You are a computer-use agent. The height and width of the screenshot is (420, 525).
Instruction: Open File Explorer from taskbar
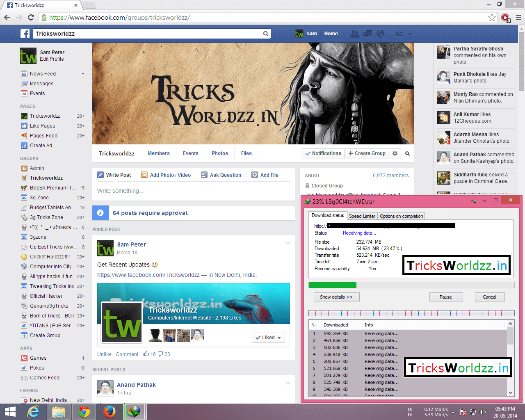(59, 412)
